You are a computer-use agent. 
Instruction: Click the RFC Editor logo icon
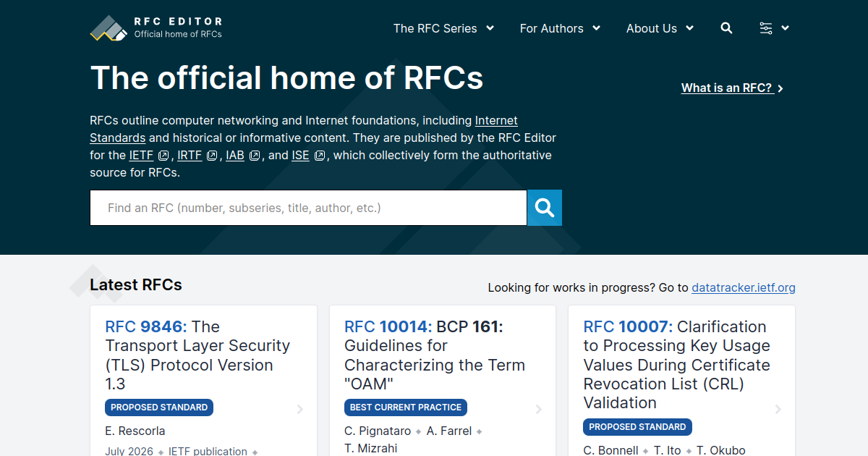tap(109, 28)
